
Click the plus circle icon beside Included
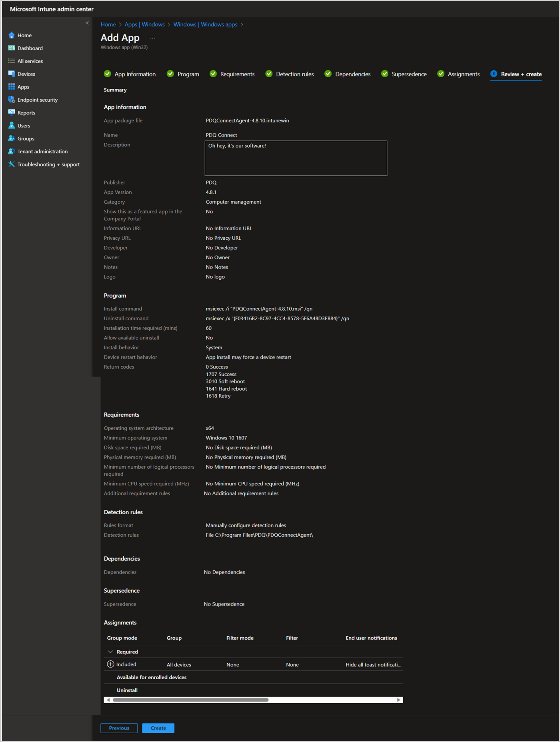click(x=111, y=664)
